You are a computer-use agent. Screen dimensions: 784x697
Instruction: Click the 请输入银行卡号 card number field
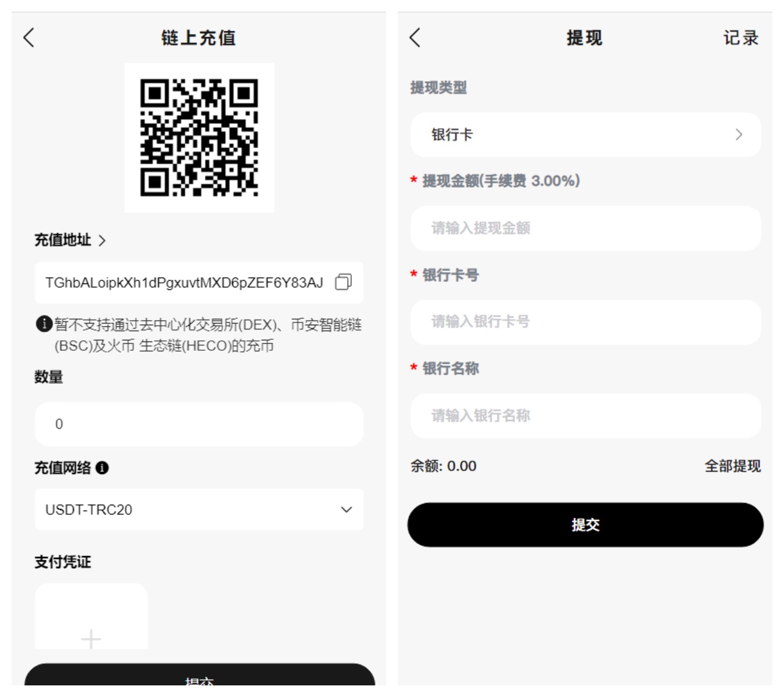coord(585,322)
